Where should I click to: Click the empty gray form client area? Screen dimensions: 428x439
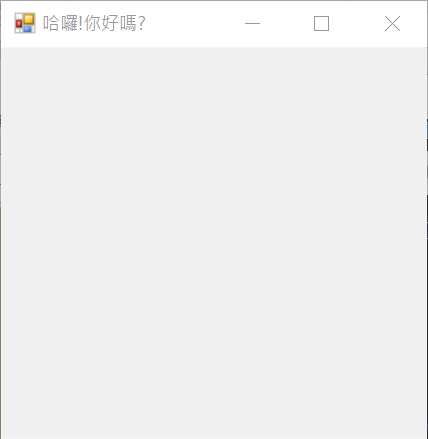click(214, 243)
